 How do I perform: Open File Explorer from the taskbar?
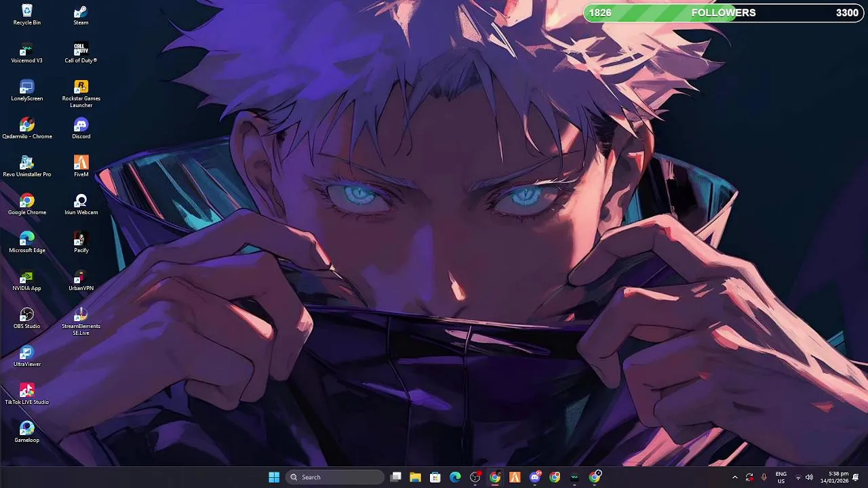[x=415, y=477]
